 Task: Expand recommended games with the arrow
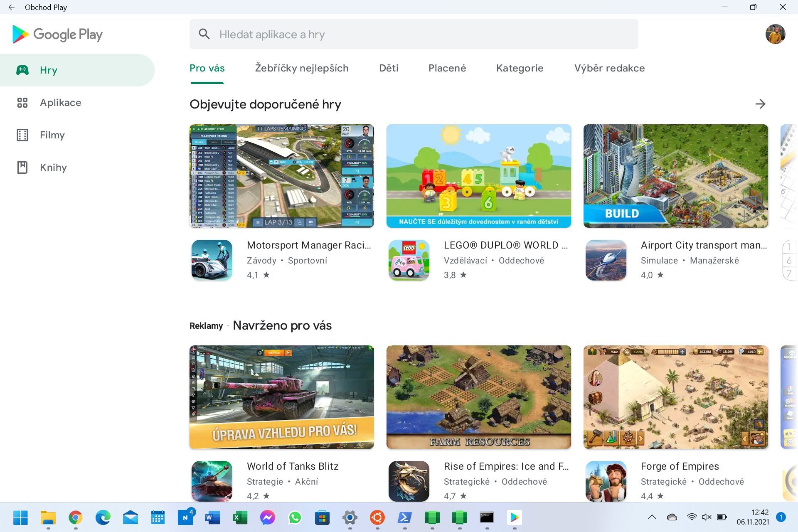point(760,104)
